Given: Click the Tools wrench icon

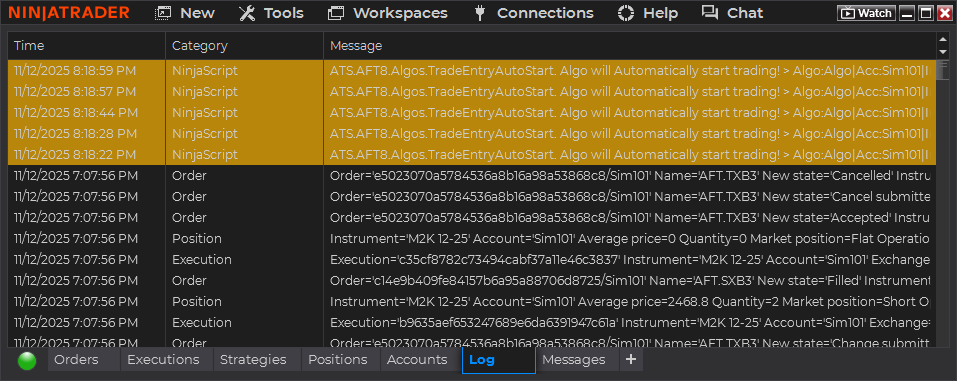Looking at the screenshot, I should [x=247, y=13].
